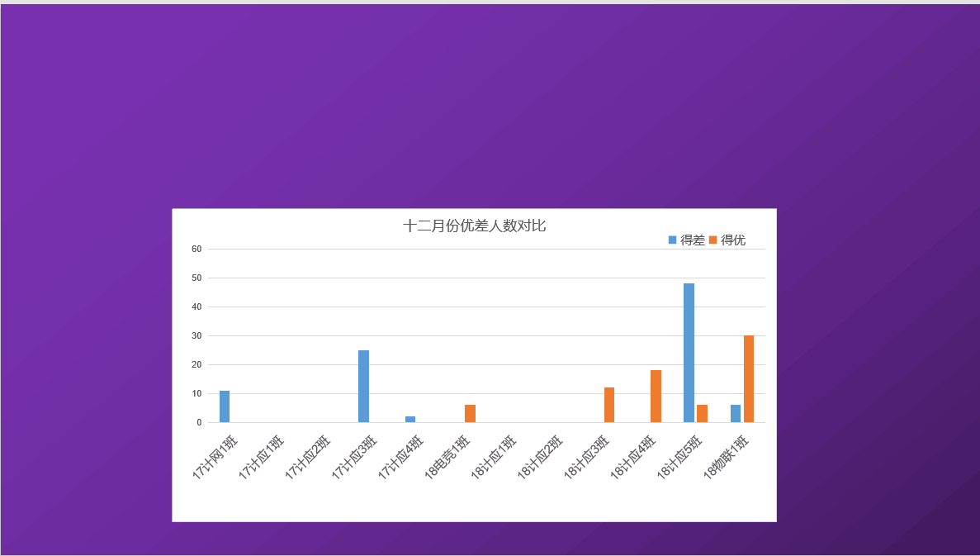Click the short blue bar for 17计应4班

pyautogui.click(x=410, y=420)
